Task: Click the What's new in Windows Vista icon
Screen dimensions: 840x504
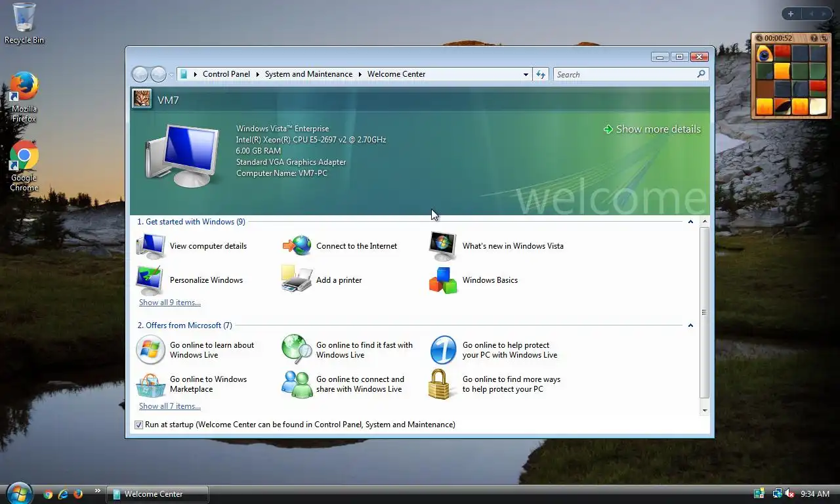Action: coord(443,246)
